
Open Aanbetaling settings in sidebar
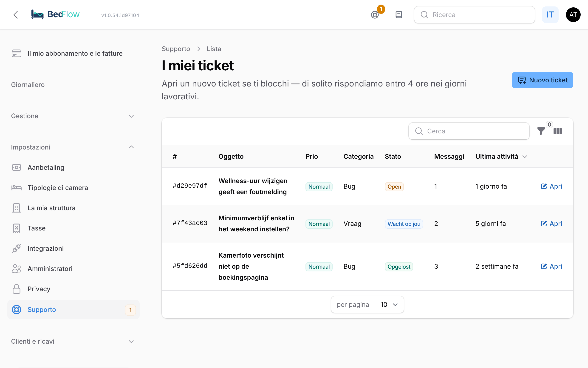point(73,167)
